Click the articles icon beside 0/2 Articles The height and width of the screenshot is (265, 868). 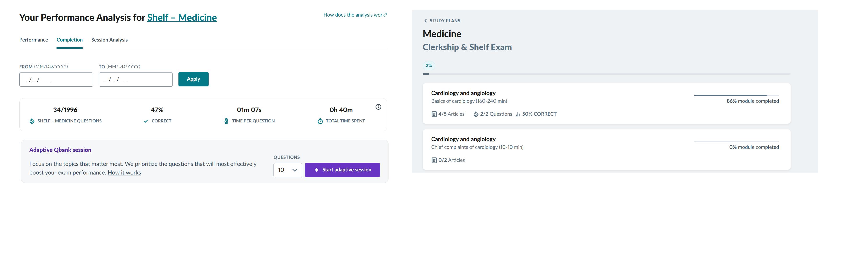coord(434,160)
